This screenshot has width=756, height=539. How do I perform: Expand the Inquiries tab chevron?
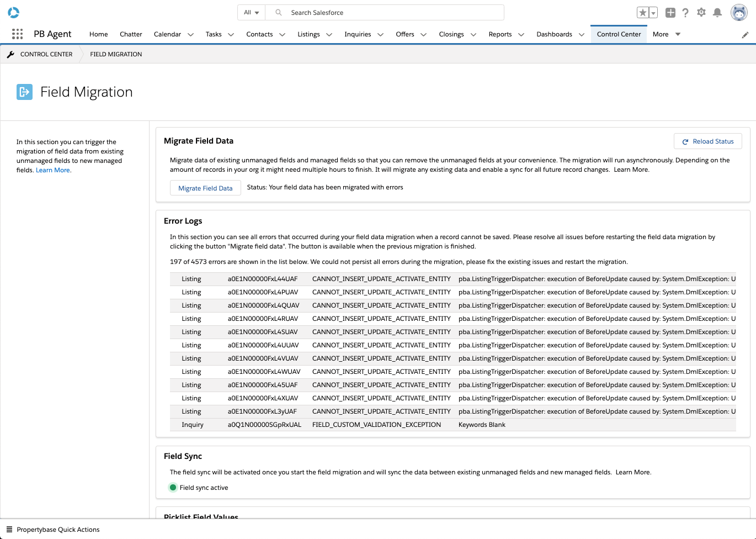click(380, 34)
